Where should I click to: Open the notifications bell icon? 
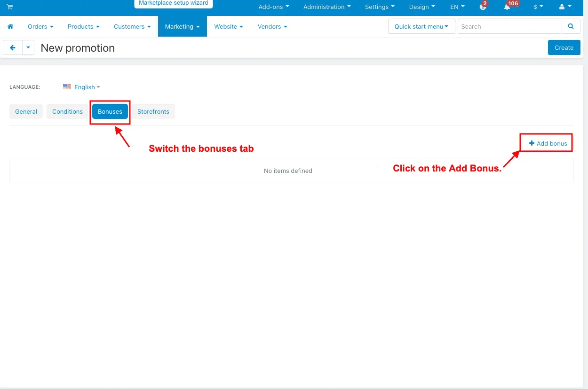click(507, 7)
